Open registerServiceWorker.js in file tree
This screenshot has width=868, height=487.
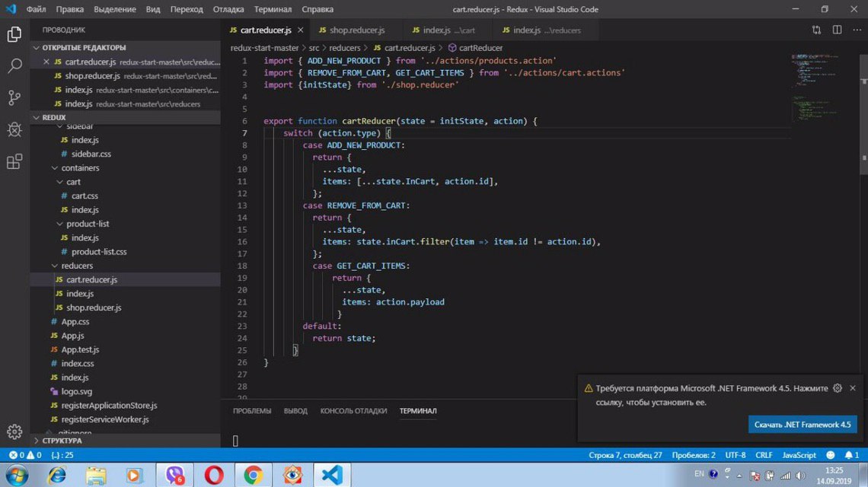tap(105, 419)
